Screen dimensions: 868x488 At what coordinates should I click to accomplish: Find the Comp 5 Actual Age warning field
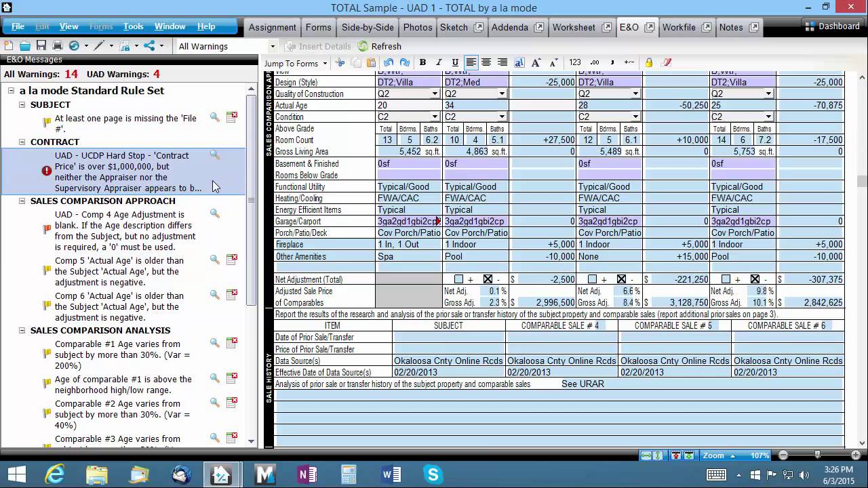[x=214, y=259]
